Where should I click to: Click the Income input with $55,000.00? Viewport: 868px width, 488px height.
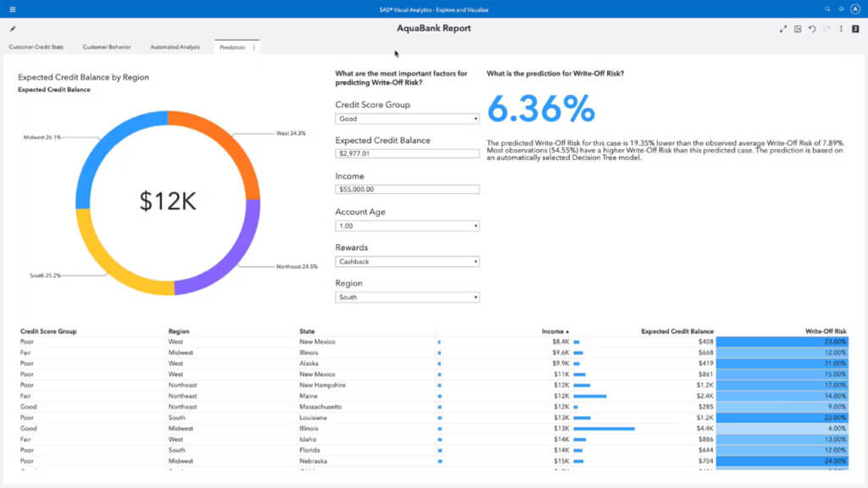click(407, 189)
